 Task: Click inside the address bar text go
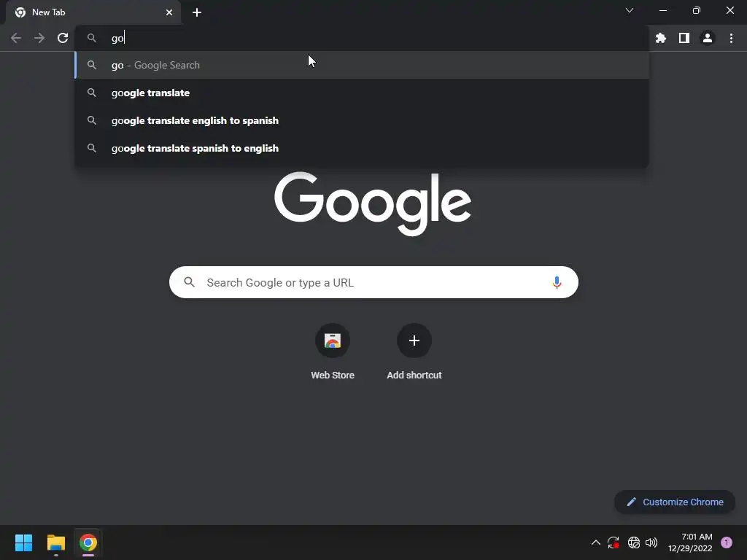[x=117, y=39]
